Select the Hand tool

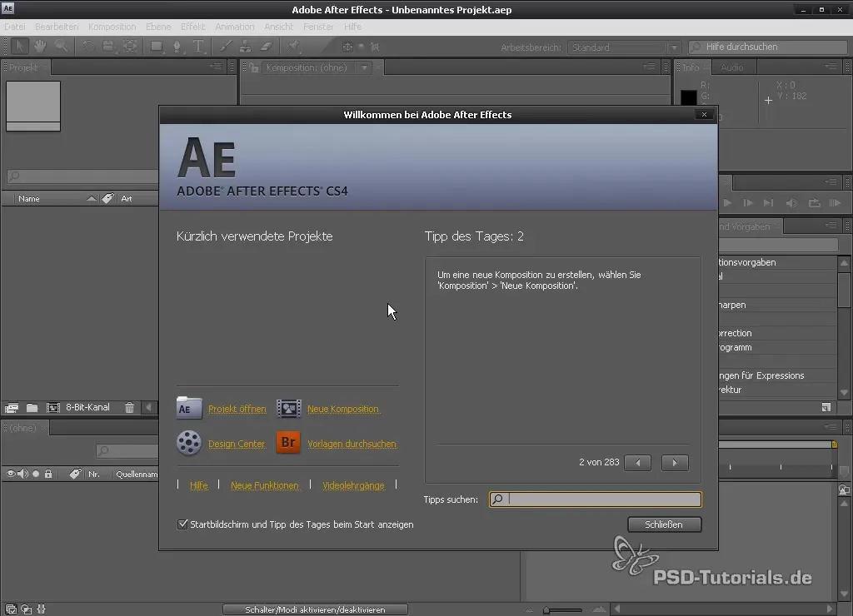pos(40,47)
